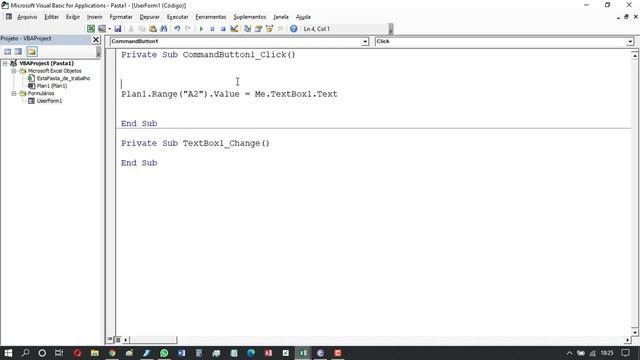Open Windows taskbar search
Screen dimensions: 640x360
click(25, 353)
